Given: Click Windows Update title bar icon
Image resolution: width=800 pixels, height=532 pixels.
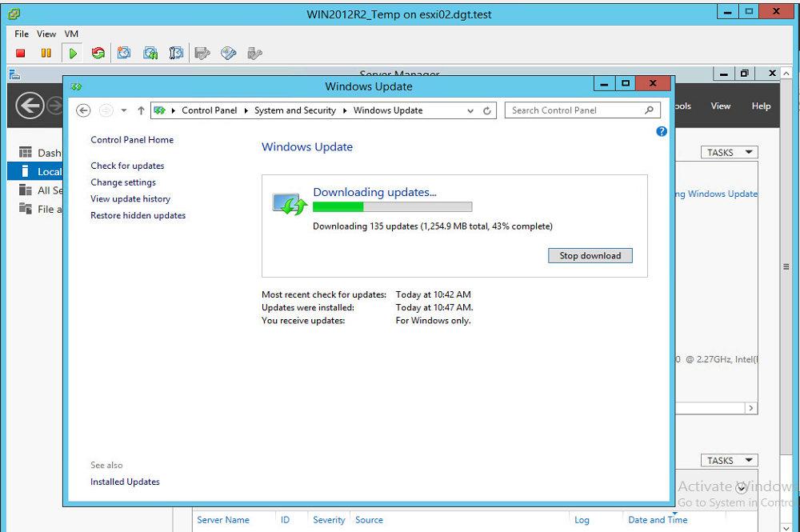Looking at the screenshot, I should pyautogui.click(x=77, y=86).
